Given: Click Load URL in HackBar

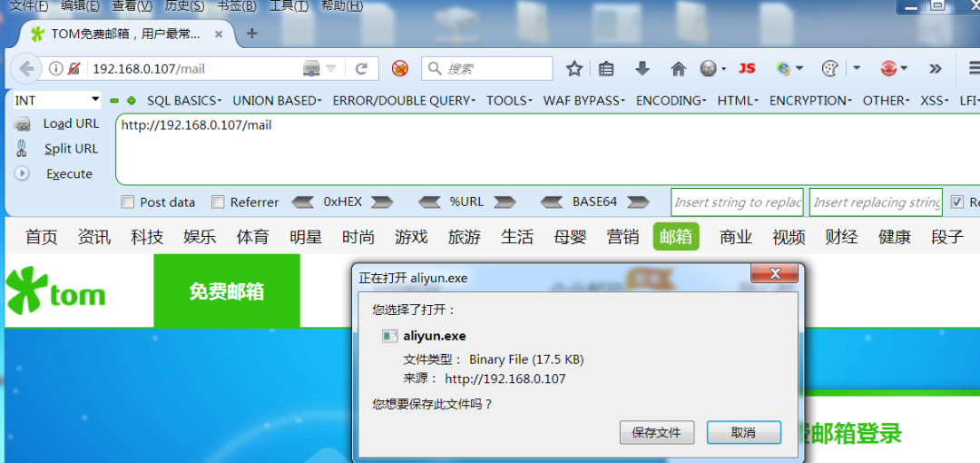Looking at the screenshot, I should point(71,123).
